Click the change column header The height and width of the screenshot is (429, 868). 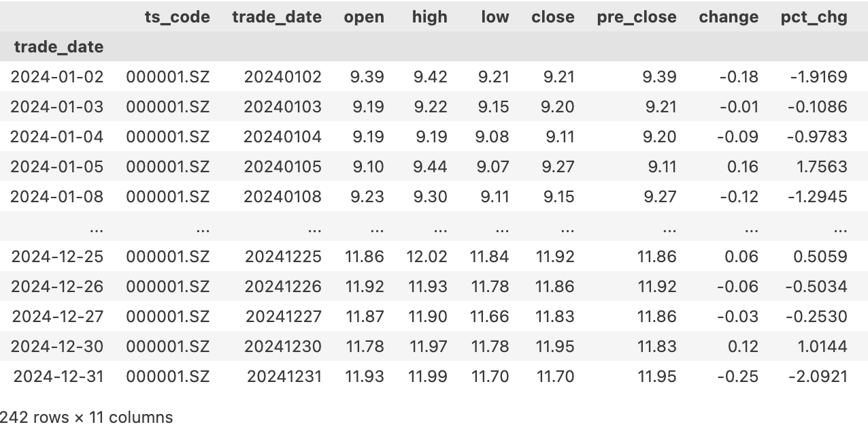coord(729,17)
